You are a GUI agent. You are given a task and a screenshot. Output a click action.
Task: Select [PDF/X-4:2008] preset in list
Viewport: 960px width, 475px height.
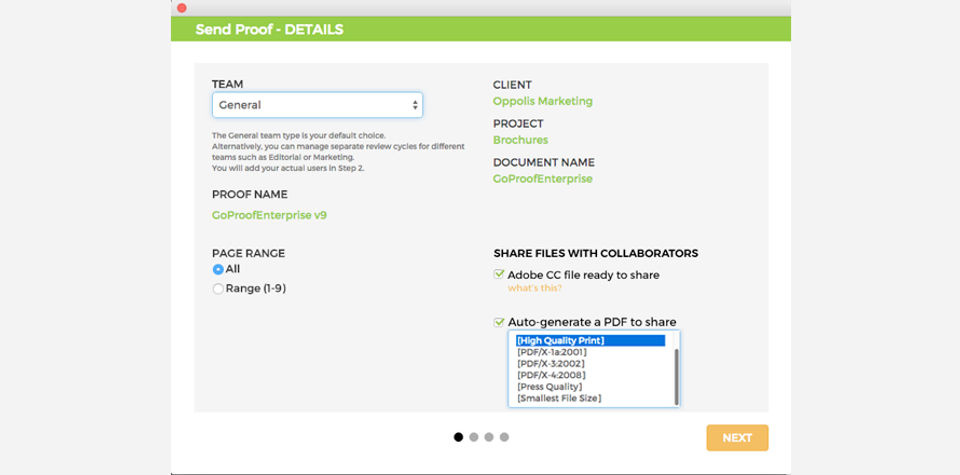pos(551,375)
